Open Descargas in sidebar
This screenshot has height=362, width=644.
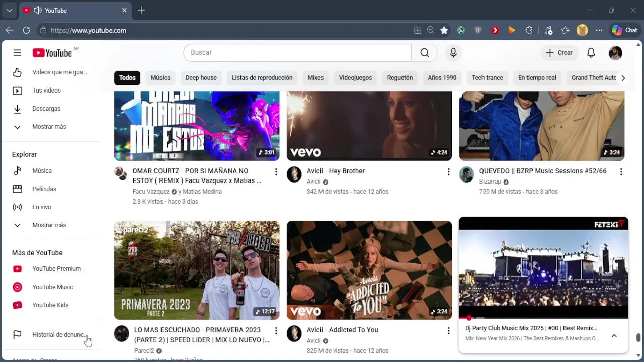(x=50, y=109)
